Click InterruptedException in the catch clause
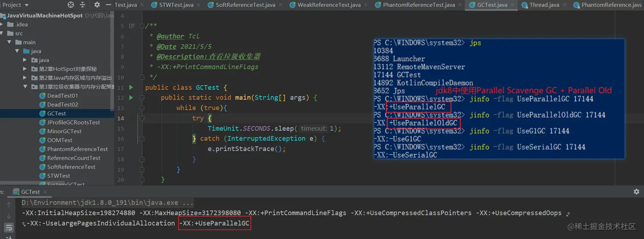644x239 pixels. click(266, 138)
